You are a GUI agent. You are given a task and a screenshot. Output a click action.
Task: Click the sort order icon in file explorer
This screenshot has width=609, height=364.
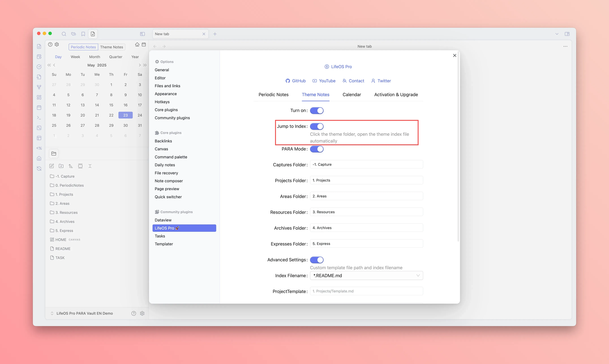point(71,166)
